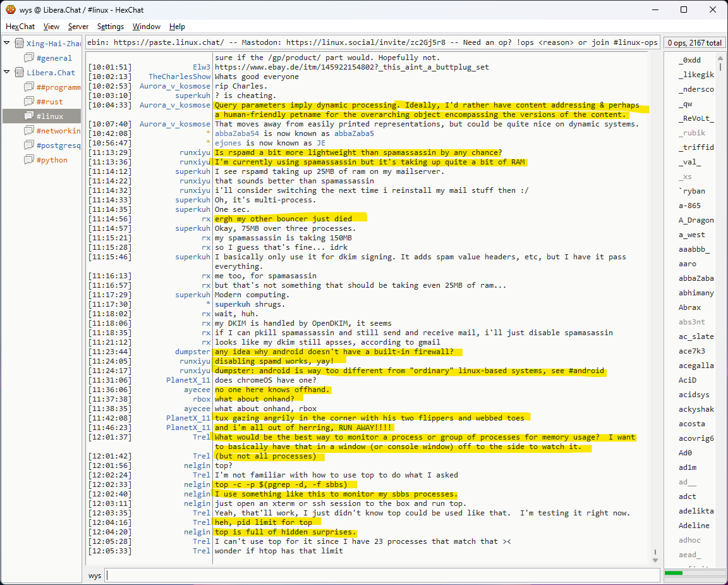
Task: Click the Xing-Hai-Zhan server icon
Action: pos(19,44)
